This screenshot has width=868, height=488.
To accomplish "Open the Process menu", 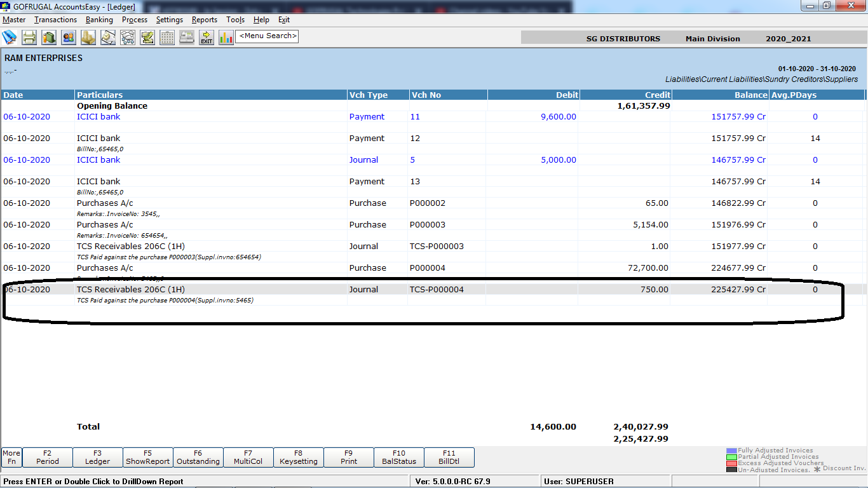I will pyautogui.click(x=135, y=20).
